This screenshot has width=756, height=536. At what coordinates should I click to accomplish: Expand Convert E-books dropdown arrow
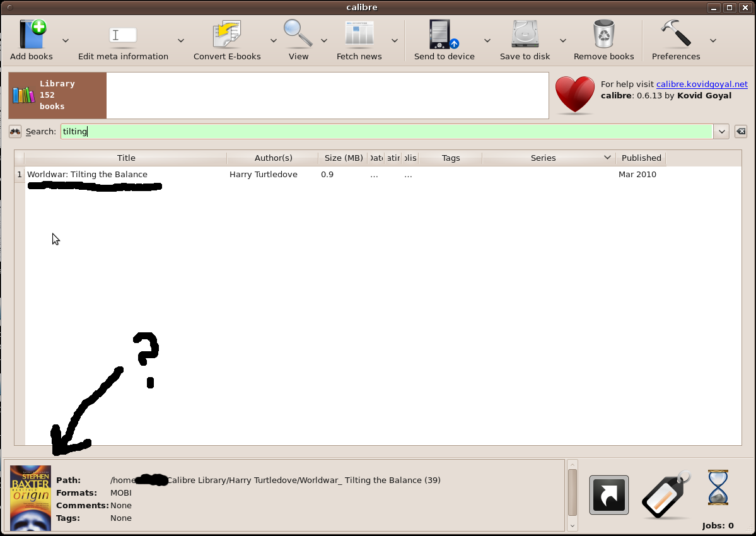click(274, 40)
